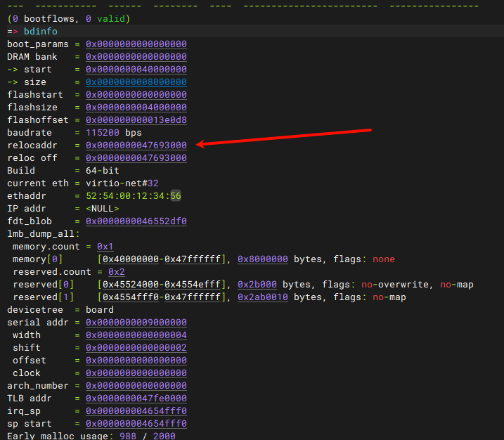Click the reloc off hex value
Screen dimensions: 504x440
[136, 158]
